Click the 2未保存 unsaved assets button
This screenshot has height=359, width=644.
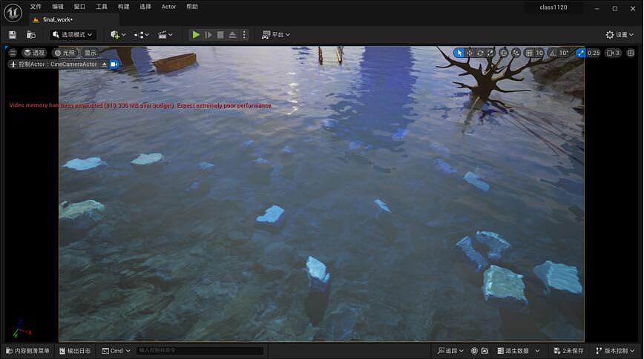coord(568,351)
